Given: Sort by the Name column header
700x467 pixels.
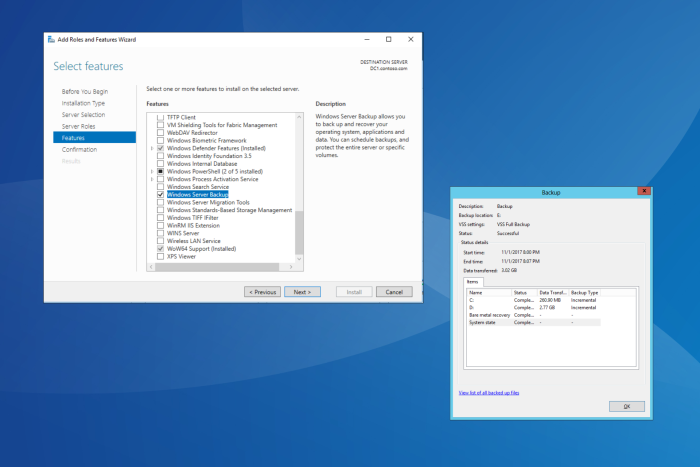Looking at the screenshot, I should [x=489, y=292].
